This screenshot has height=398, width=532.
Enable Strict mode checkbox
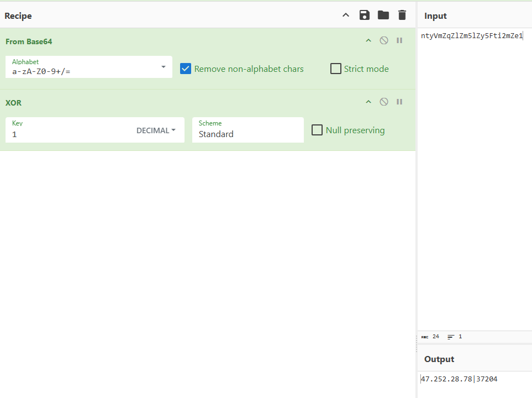click(x=335, y=69)
